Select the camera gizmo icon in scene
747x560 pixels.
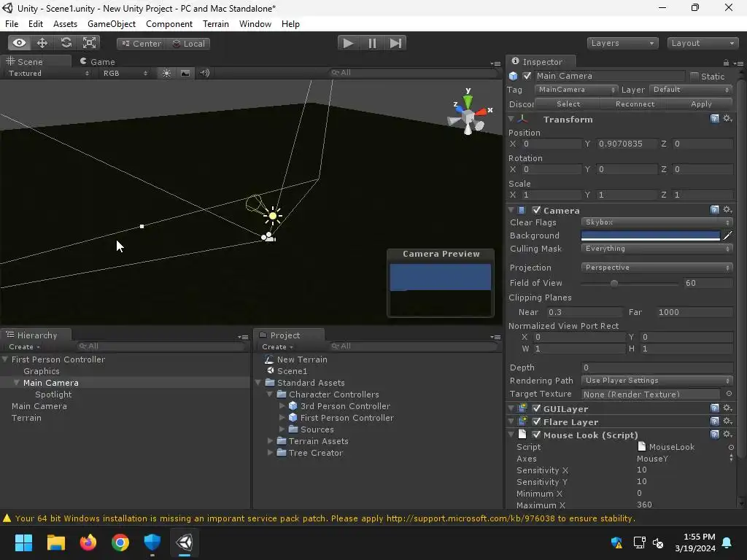(x=268, y=236)
